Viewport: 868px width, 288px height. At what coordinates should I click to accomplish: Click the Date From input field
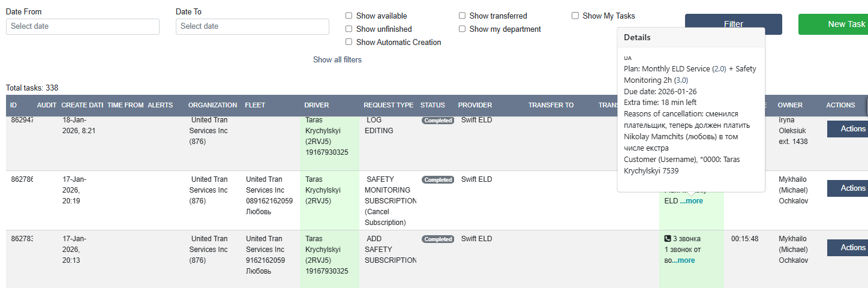[83, 26]
